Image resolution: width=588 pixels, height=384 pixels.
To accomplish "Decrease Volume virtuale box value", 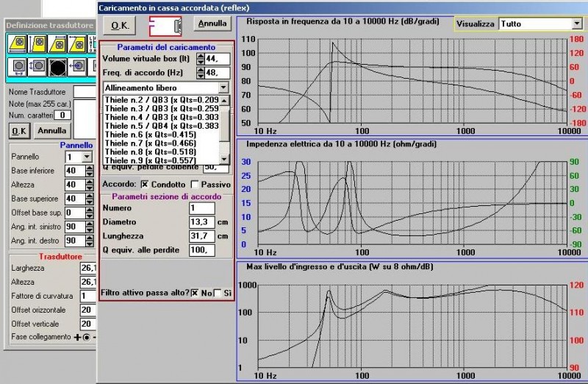I will click(x=201, y=62).
